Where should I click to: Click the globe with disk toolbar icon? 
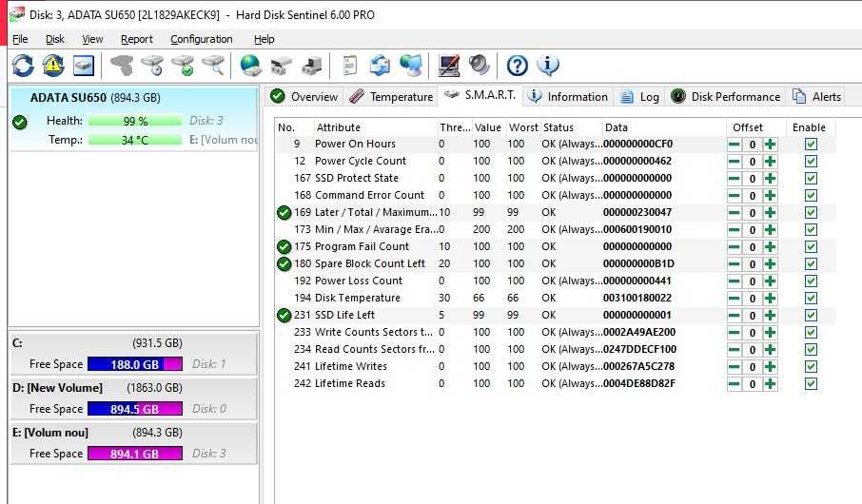[x=250, y=66]
